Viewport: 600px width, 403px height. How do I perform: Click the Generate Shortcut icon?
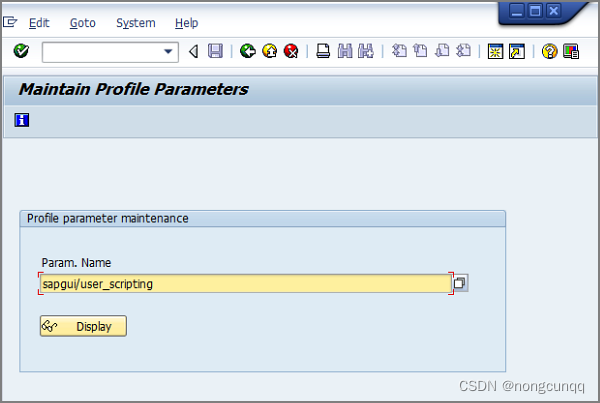click(517, 51)
